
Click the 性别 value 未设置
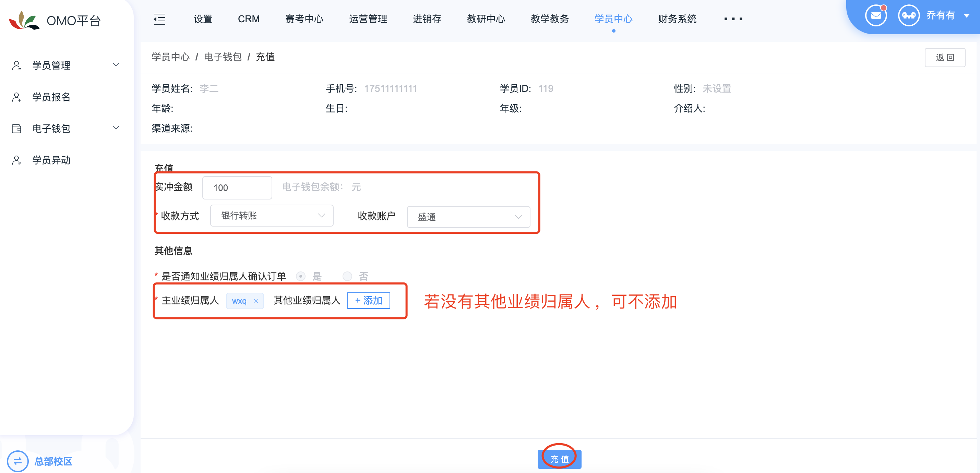click(x=717, y=88)
